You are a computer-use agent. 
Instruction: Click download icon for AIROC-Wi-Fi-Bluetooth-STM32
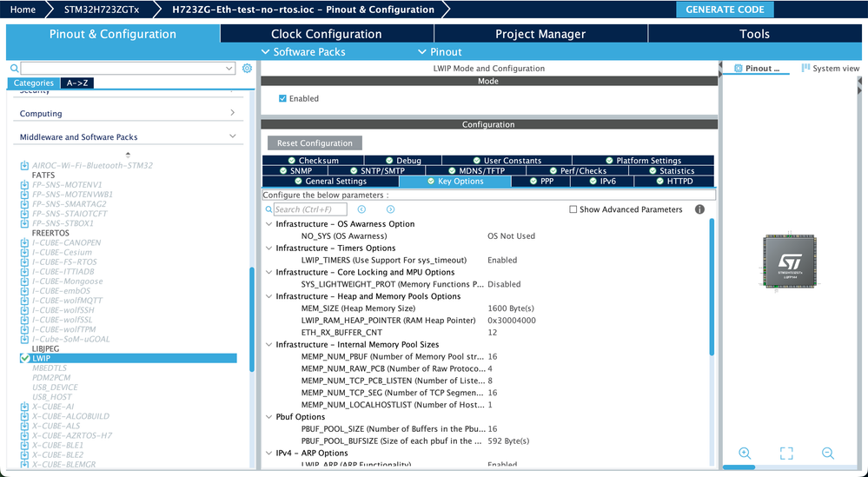coord(24,165)
